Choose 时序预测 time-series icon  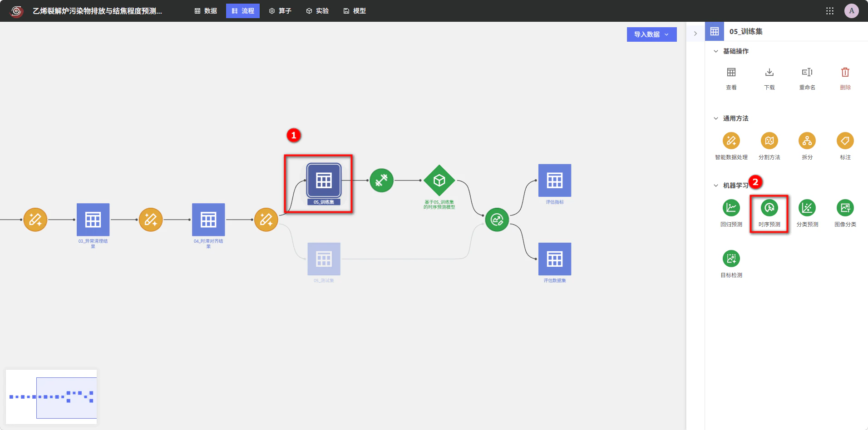point(769,208)
